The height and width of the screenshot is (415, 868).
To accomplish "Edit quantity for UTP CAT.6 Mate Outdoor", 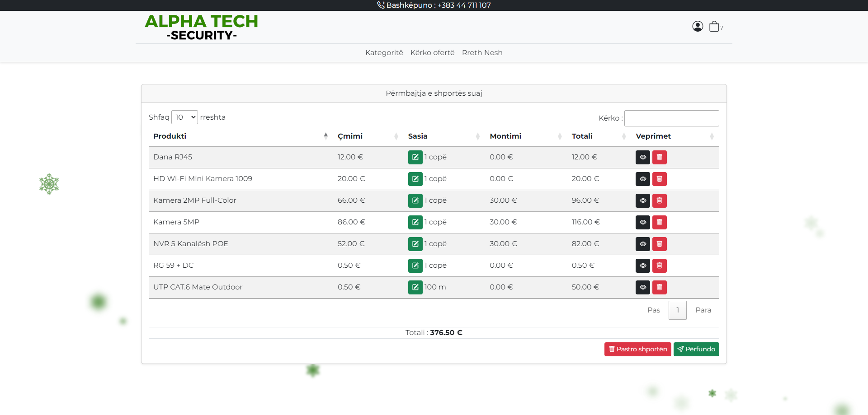I will (415, 287).
